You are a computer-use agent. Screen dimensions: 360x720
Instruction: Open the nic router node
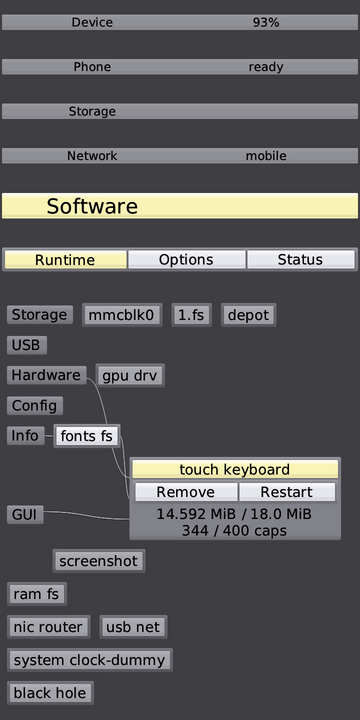pyautogui.click(x=49, y=627)
